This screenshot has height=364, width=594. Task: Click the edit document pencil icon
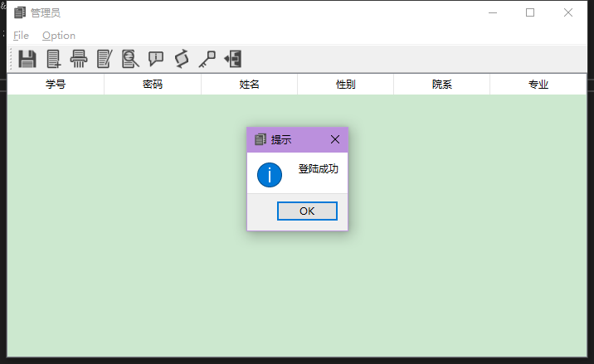coord(105,59)
